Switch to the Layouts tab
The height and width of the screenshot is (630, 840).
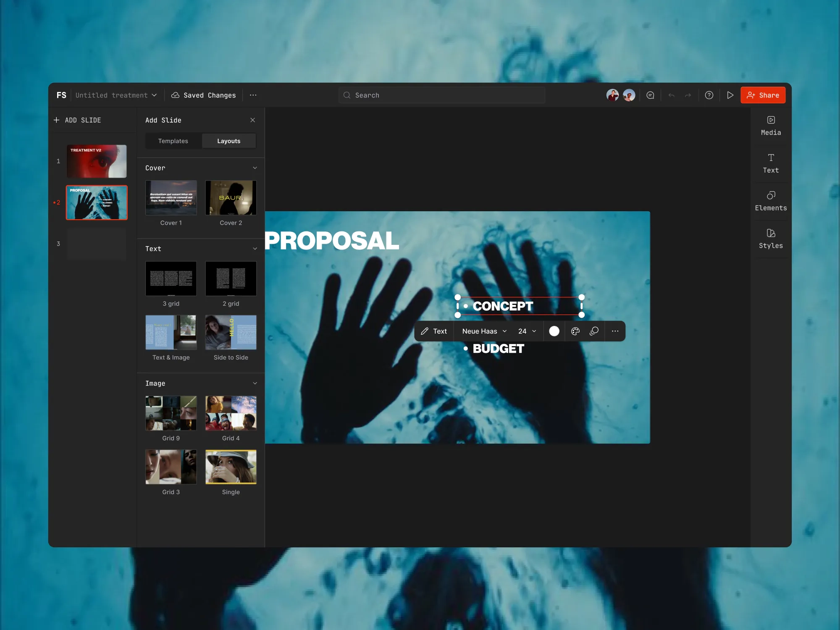(228, 141)
